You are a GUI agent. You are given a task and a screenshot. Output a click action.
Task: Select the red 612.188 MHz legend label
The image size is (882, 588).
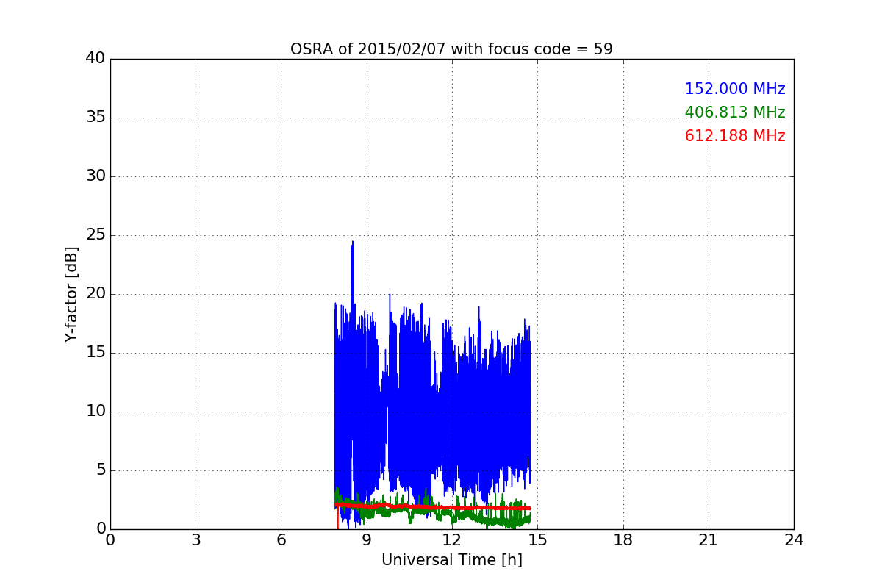(x=735, y=136)
